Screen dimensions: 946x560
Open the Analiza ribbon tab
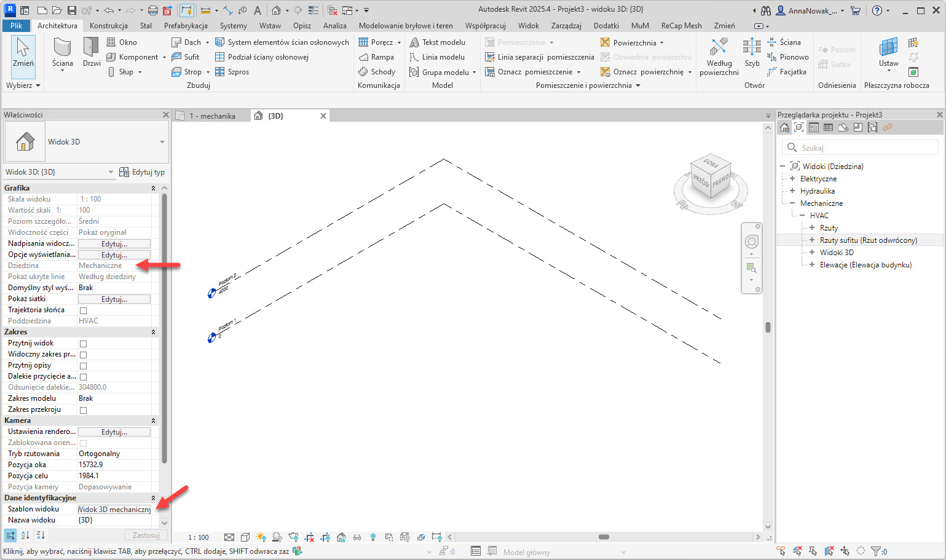(x=334, y=26)
